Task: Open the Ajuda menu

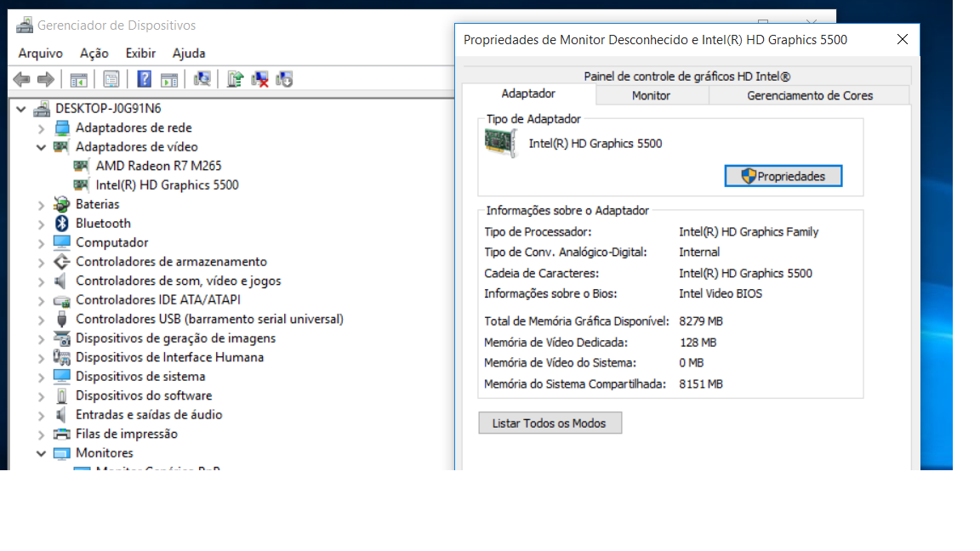Action: coord(189,53)
